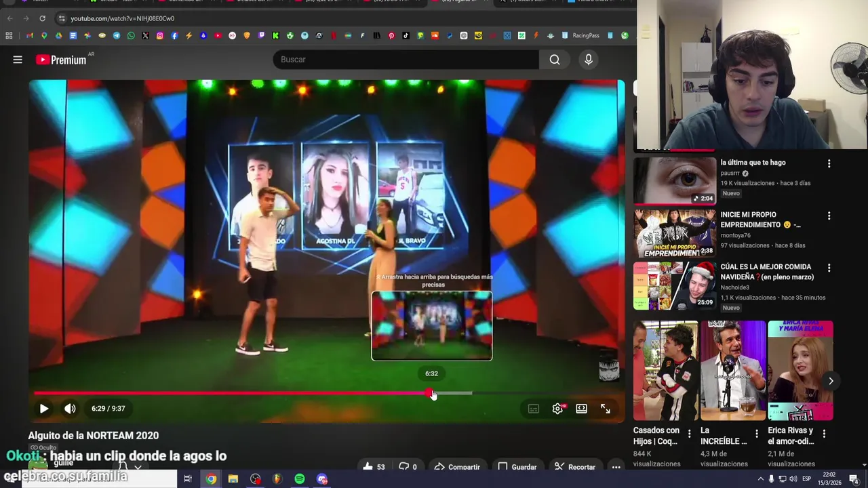Dislike the video
The height and width of the screenshot is (488, 868).
[408, 466]
